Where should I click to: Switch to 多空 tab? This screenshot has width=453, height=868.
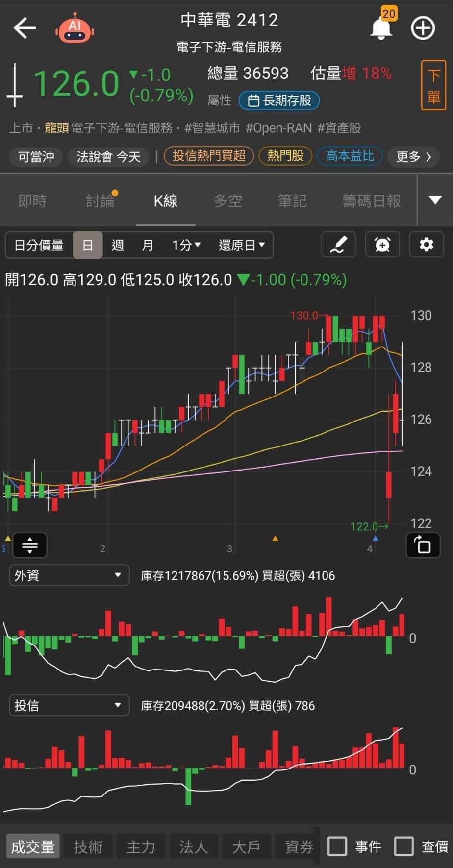pos(228,200)
